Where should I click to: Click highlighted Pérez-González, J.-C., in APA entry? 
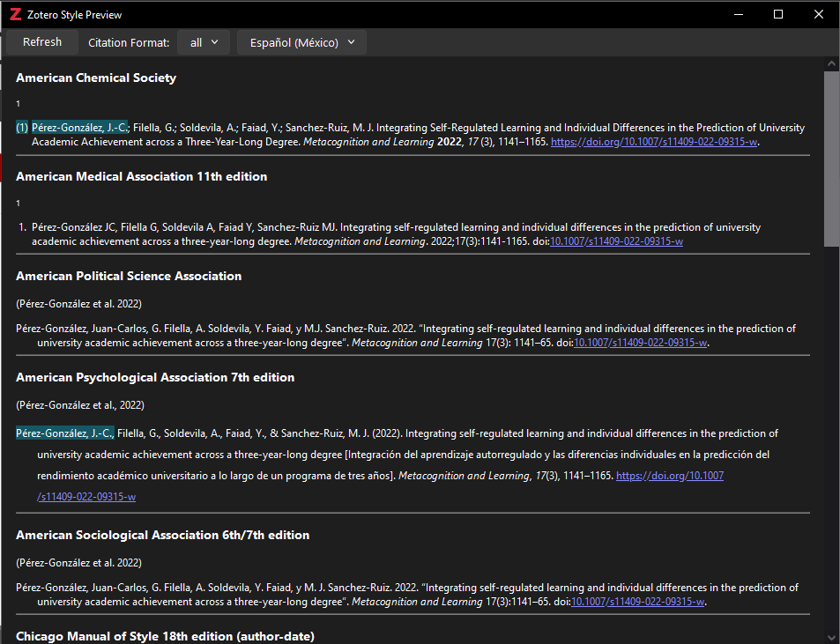point(65,433)
